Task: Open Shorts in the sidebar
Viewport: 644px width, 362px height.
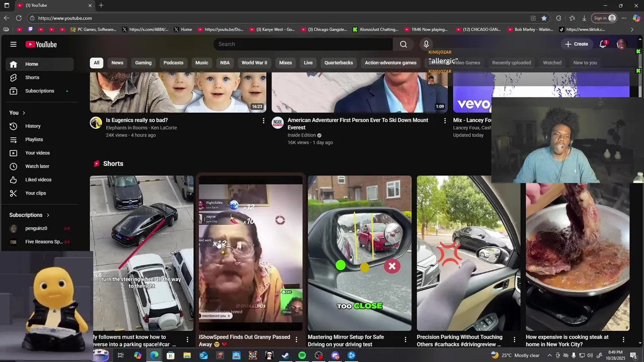Action: (x=40, y=77)
